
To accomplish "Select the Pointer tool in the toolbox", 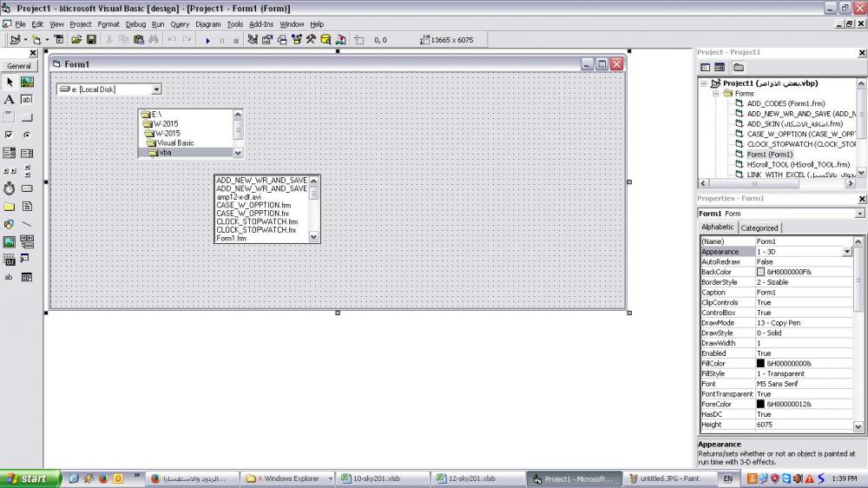I will coord(10,82).
